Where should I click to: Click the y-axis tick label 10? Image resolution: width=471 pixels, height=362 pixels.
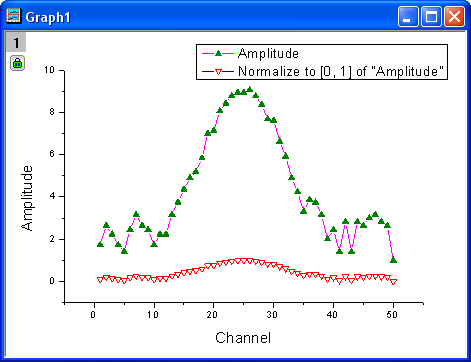pos(49,70)
